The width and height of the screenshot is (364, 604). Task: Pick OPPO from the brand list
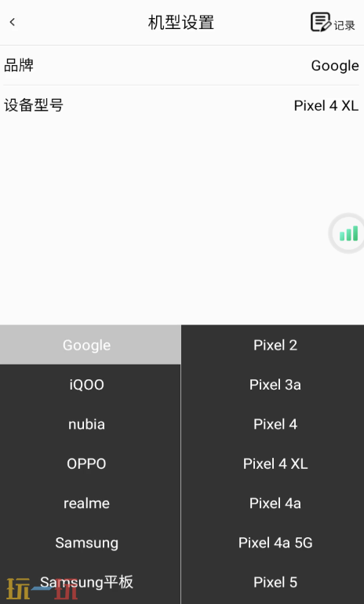click(86, 463)
